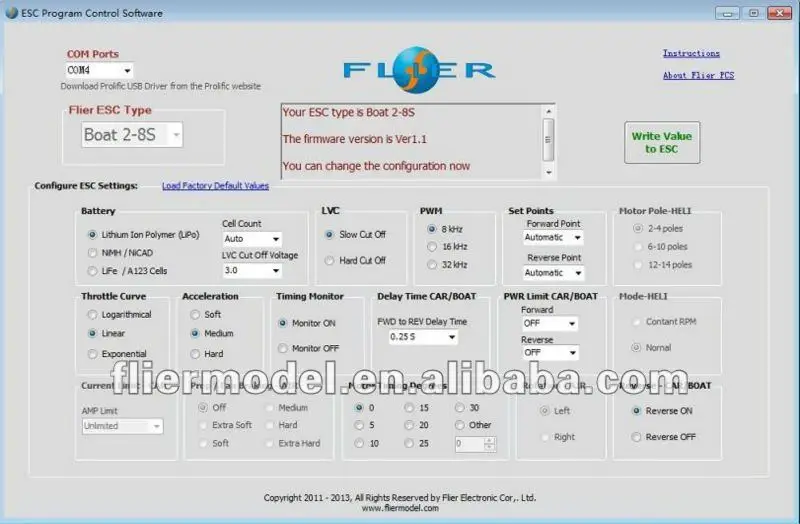
Task: Expand the FWD to REV Delay Time dropdown
Action: coord(423,337)
